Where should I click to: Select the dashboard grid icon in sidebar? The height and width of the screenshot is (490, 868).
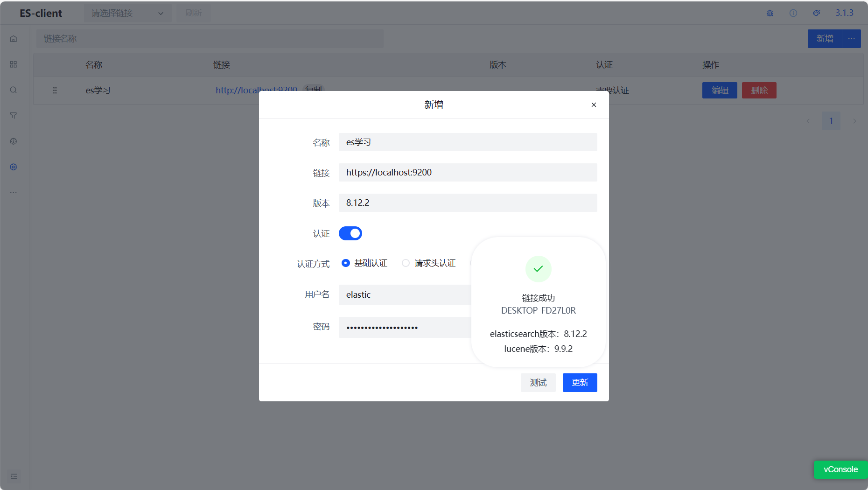pyautogui.click(x=14, y=64)
